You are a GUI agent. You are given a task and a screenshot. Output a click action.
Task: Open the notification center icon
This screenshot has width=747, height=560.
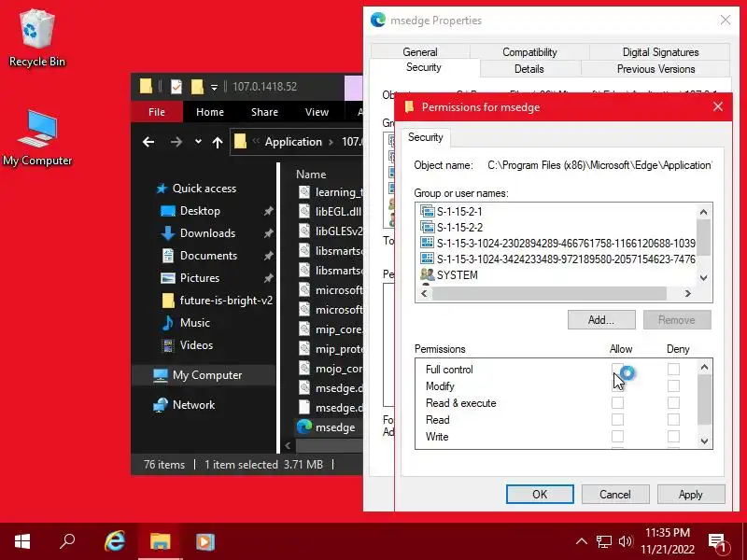click(718, 542)
